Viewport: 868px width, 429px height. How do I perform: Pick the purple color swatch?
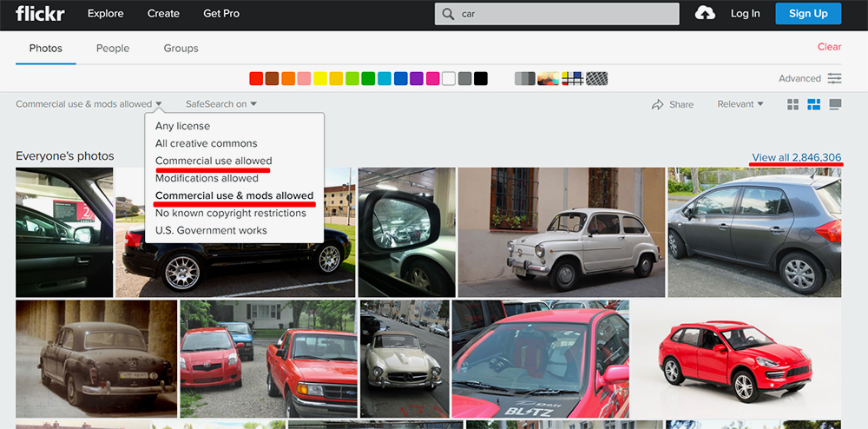click(x=417, y=79)
